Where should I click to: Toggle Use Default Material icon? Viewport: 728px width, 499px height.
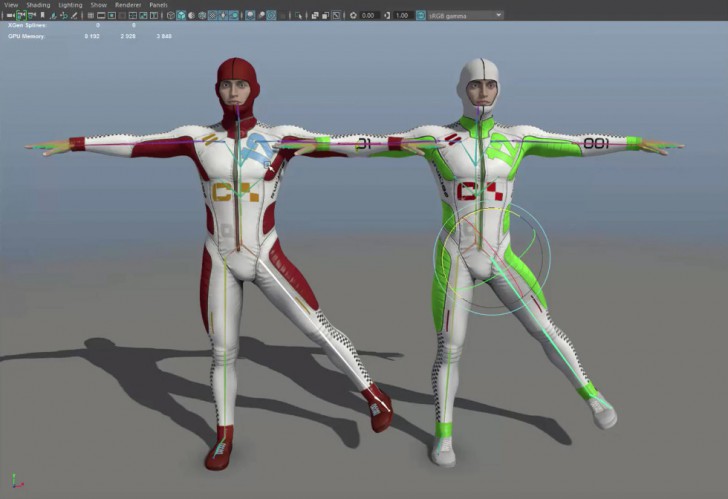click(x=191, y=15)
